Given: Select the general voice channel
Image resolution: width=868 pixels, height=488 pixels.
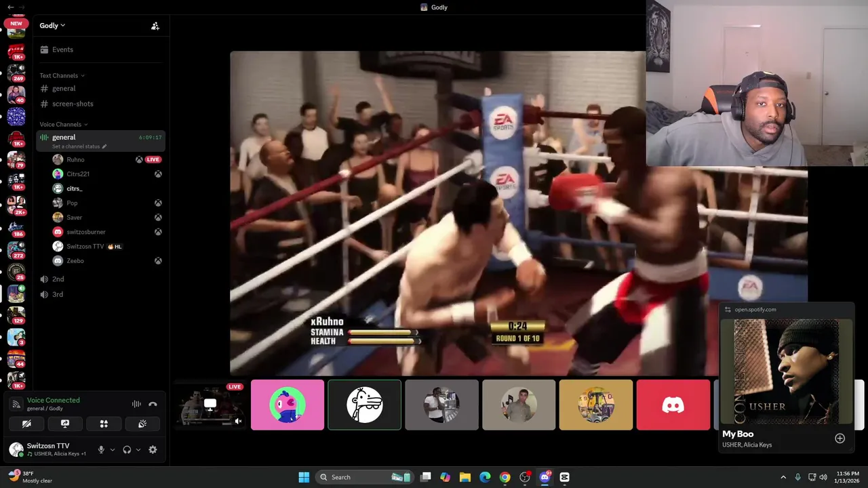Looking at the screenshot, I should [100, 141].
